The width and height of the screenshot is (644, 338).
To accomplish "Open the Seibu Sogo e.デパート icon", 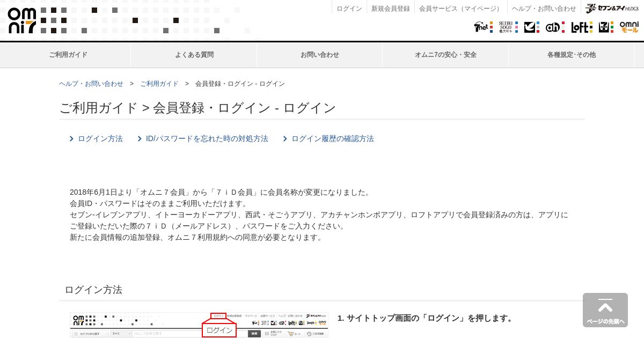I will (508, 27).
